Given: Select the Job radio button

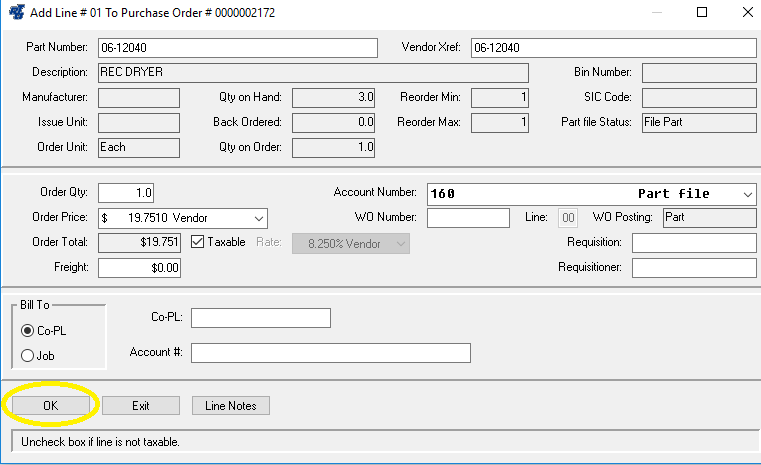Looking at the screenshot, I should pos(27,355).
